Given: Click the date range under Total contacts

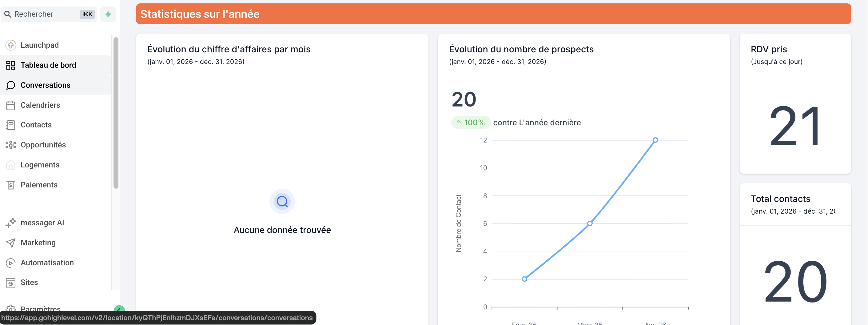Looking at the screenshot, I should tap(793, 211).
